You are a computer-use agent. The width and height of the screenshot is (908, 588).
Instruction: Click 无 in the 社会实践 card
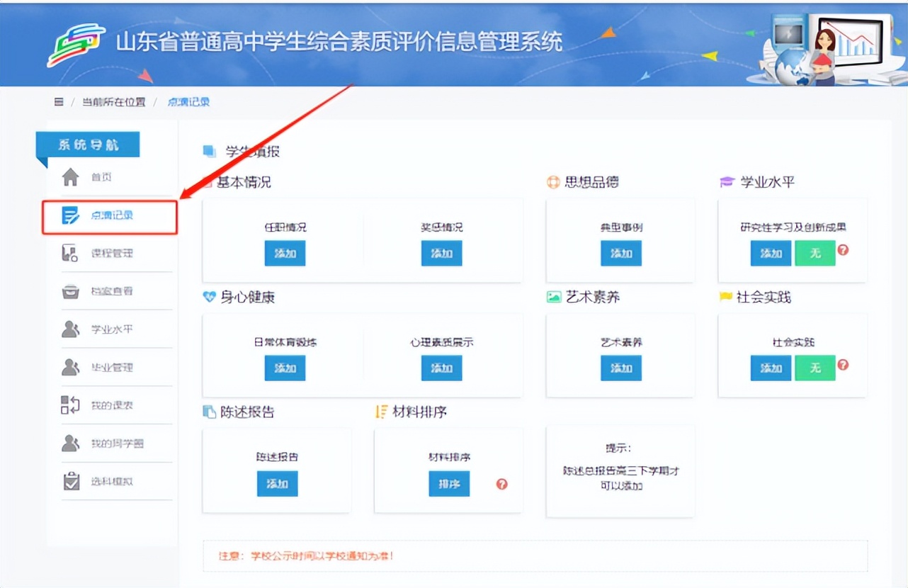815,368
